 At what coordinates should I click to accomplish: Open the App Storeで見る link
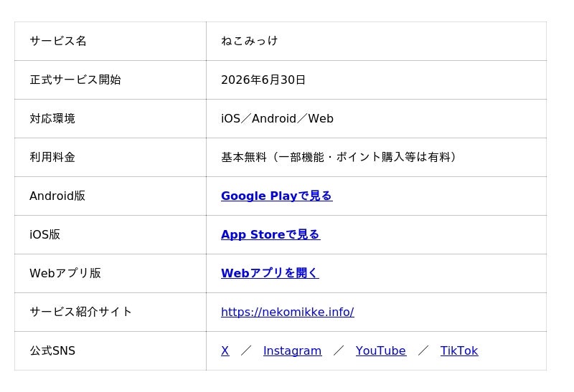(x=270, y=235)
